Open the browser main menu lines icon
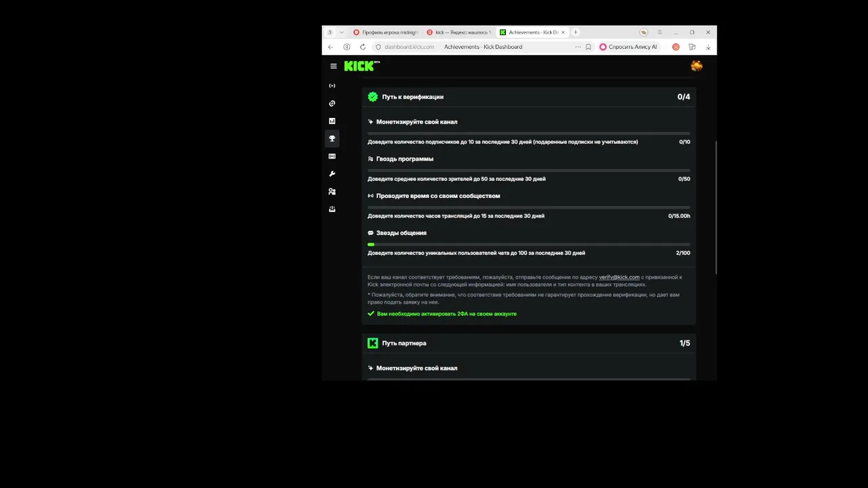Screen dimensions: 868x488 659,32
